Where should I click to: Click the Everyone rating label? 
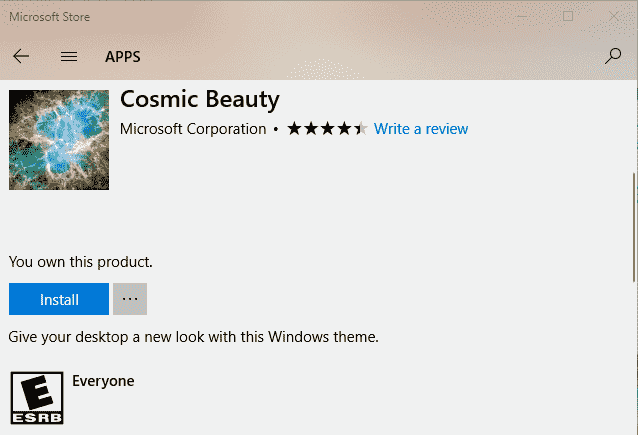[103, 381]
